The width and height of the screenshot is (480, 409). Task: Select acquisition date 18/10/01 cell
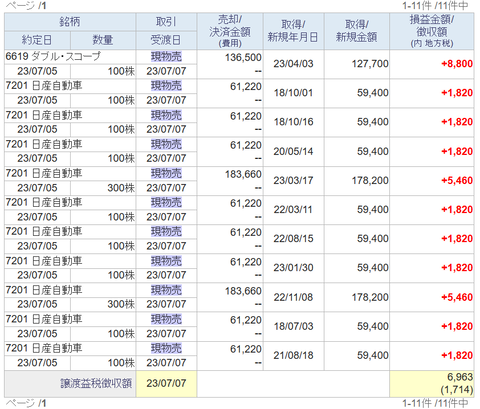click(x=293, y=93)
